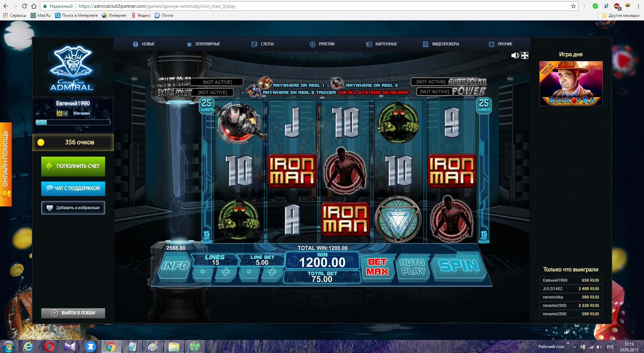Image resolution: width=644 pixels, height=353 pixels.
Task: Click the 356 очков points balance
Action: 73,142
